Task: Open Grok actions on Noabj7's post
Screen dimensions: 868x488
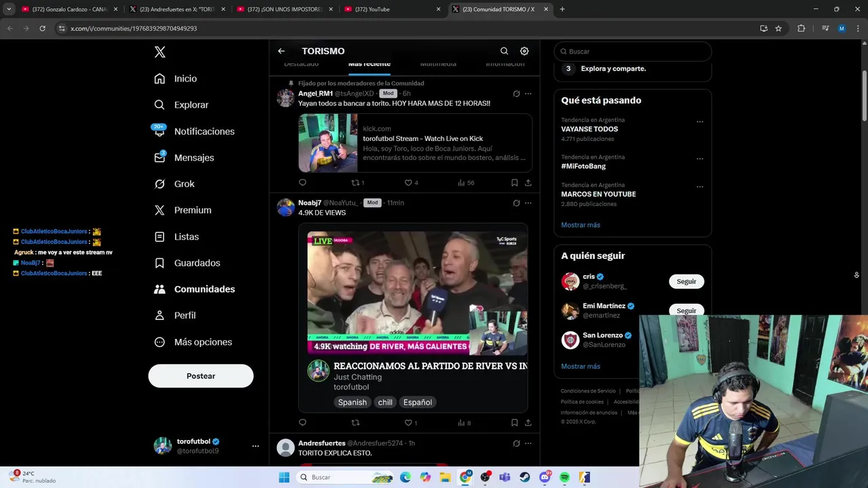Action: 516,203
